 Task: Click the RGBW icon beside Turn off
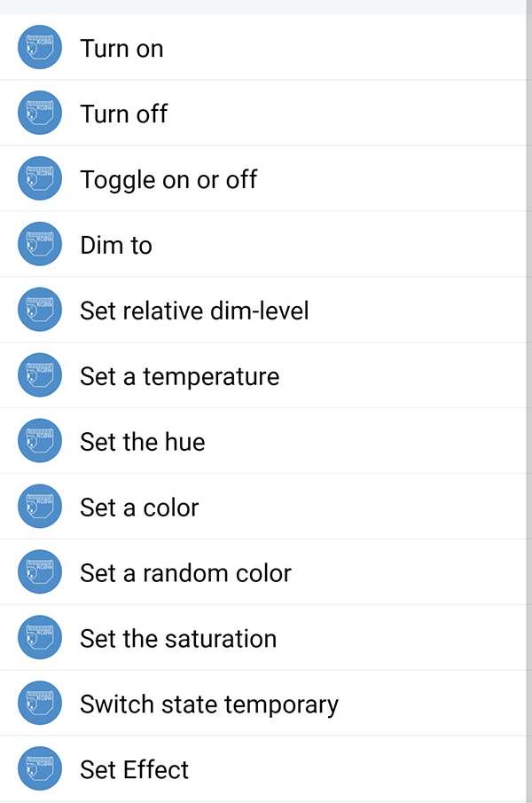coord(40,114)
